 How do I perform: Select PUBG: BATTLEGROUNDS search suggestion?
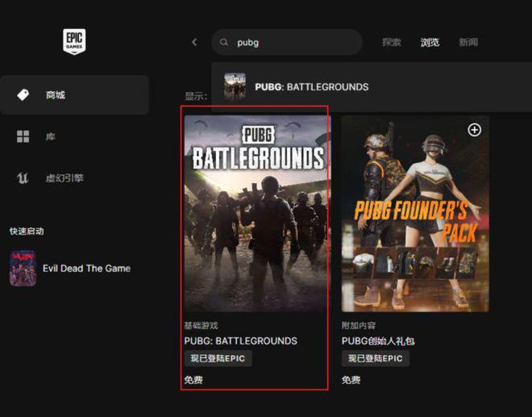point(372,87)
